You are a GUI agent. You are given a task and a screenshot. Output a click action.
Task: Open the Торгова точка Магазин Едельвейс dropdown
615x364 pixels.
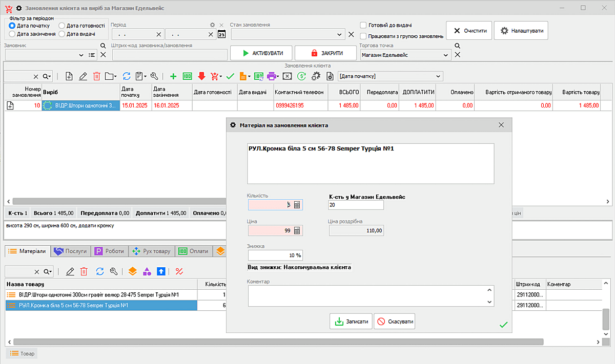coord(445,55)
